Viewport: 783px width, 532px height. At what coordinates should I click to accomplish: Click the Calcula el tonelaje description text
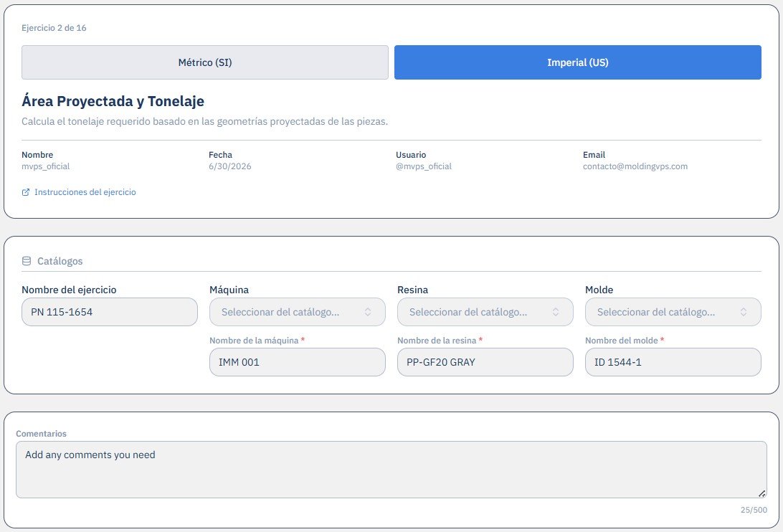click(205, 121)
